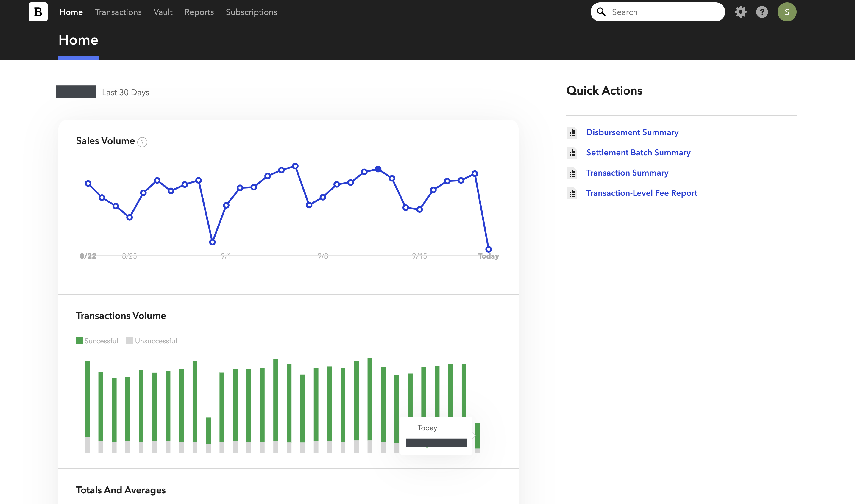Open the Transactions menu

pos(118,12)
